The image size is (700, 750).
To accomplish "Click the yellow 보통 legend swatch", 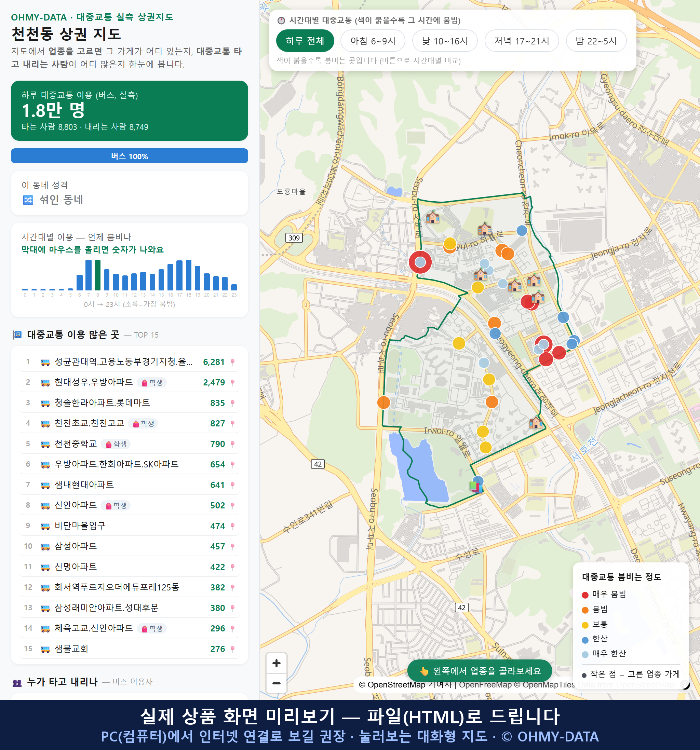I will pos(585,625).
